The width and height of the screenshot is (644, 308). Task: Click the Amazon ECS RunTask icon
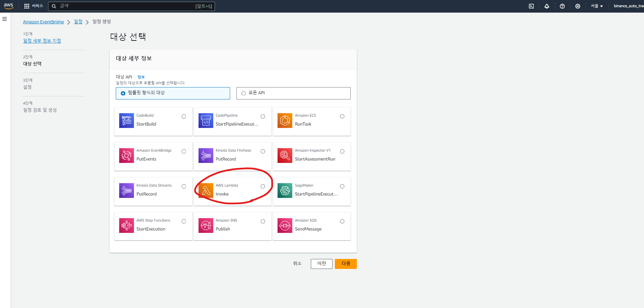pyautogui.click(x=285, y=121)
